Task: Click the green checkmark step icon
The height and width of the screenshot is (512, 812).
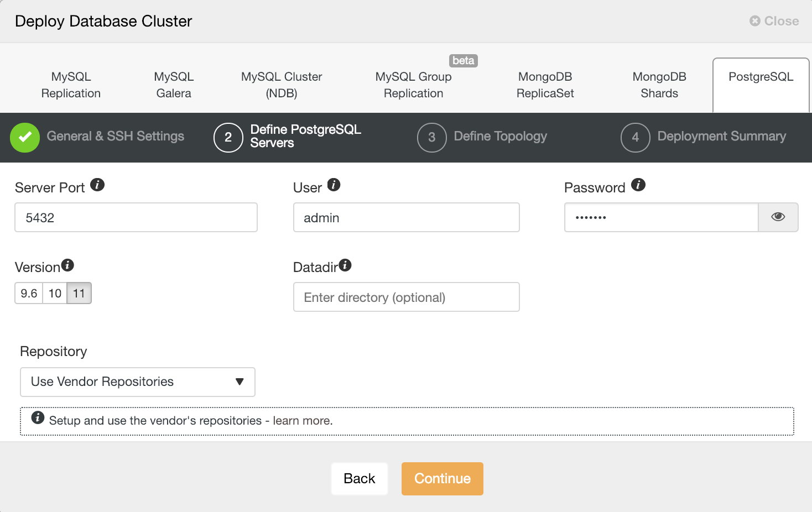Action: tap(25, 137)
